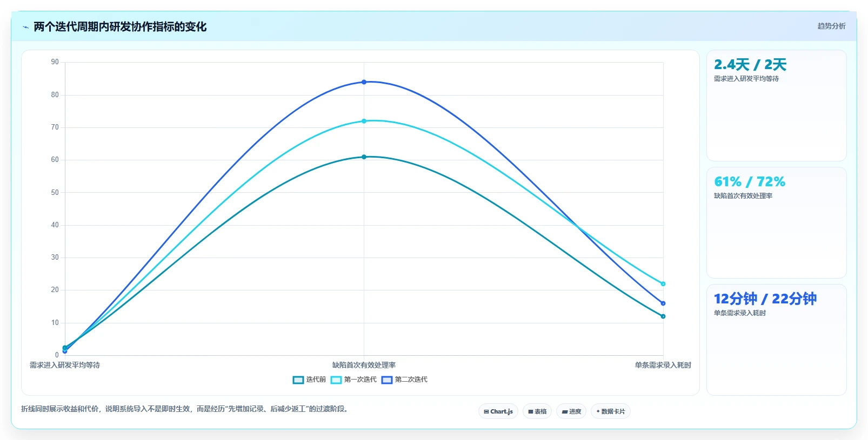Click the 第二次迭代 end point at 16

[x=663, y=303]
